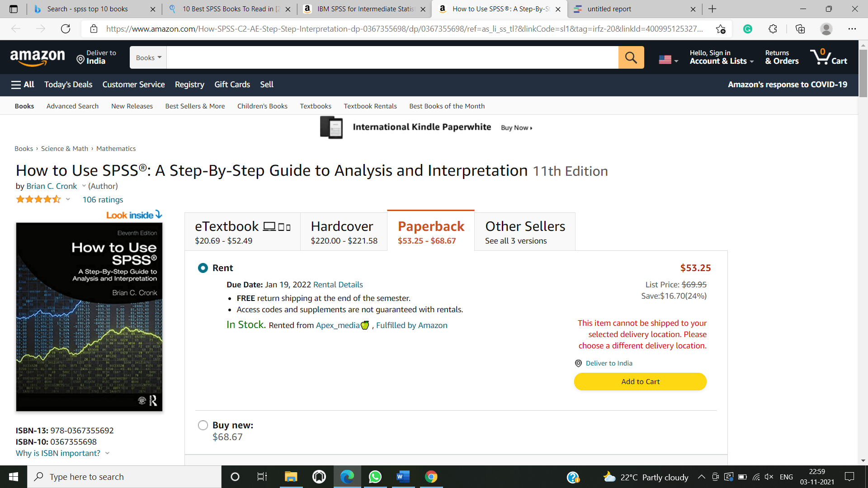Click the Hardcover tab option

pyautogui.click(x=342, y=231)
